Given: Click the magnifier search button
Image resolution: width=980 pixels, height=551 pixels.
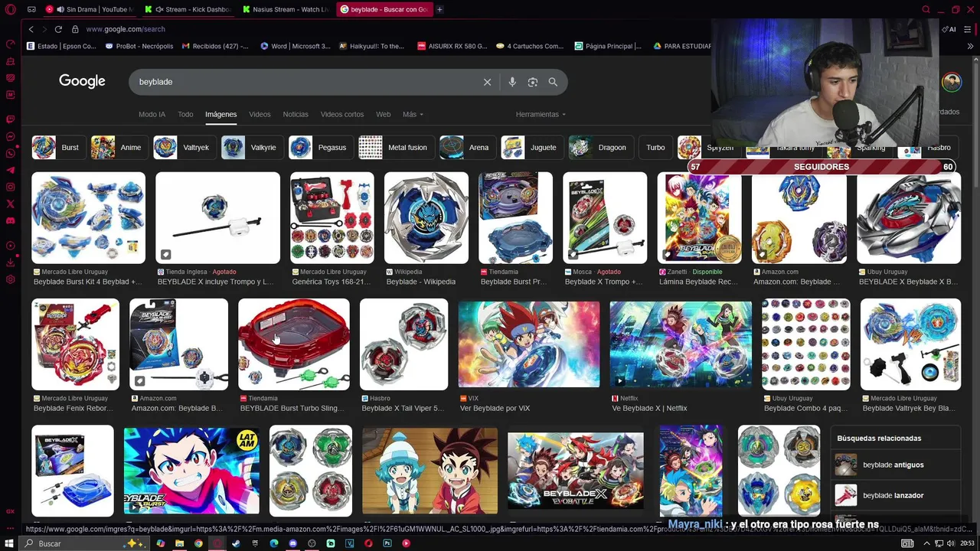Looking at the screenshot, I should [553, 82].
